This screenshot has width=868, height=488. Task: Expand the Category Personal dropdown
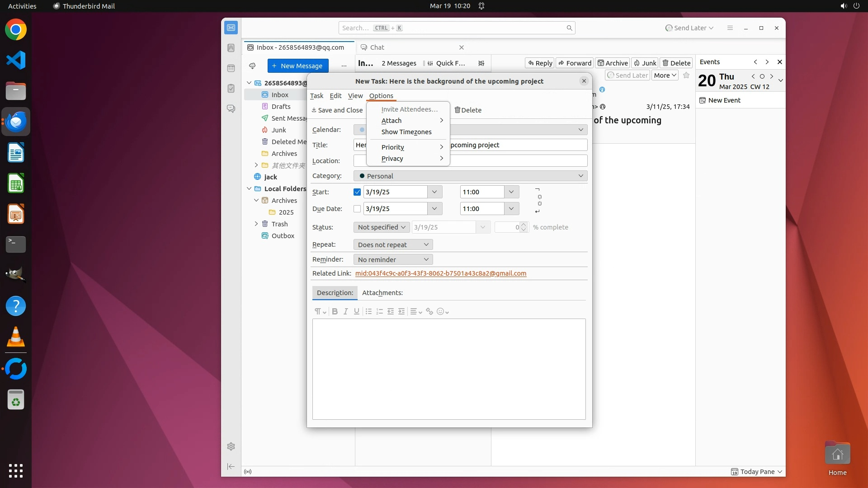(x=470, y=176)
